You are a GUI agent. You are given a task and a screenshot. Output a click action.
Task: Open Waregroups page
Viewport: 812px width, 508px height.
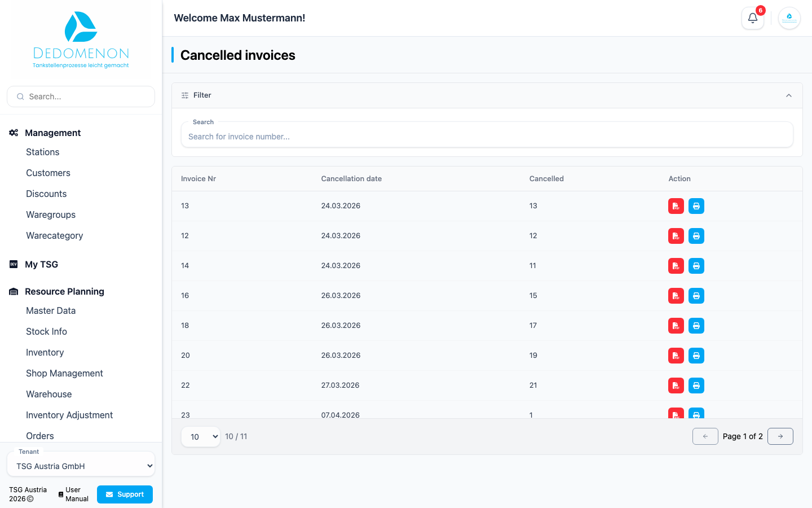point(51,214)
